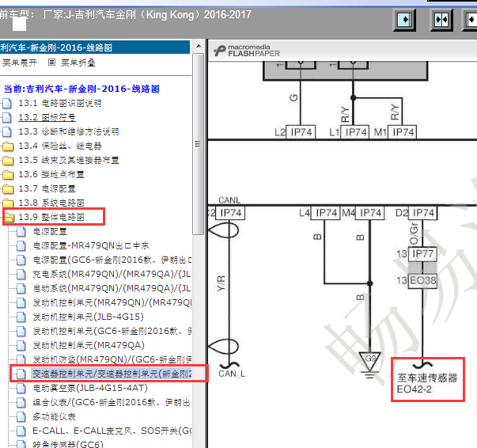Click the G9 ground symbol in diagram
Image resolution: width=477 pixels, height=448 pixels.
tap(369, 365)
